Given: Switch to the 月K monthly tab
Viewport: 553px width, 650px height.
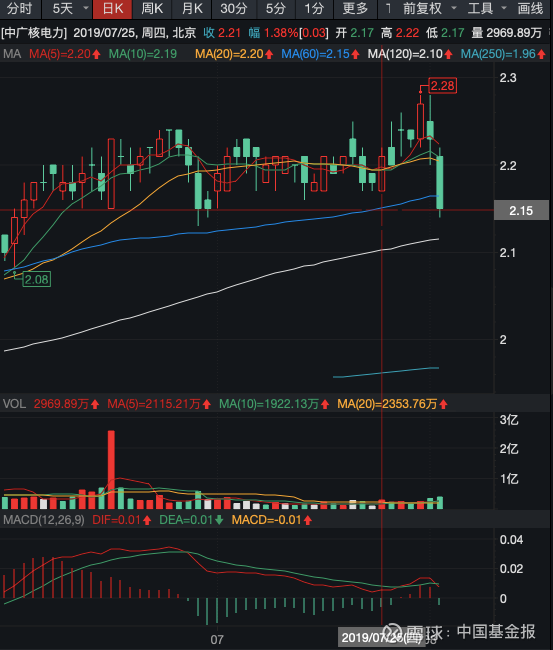Looking at the screenshot, I should pyautogui.click(x=192, y=9).
